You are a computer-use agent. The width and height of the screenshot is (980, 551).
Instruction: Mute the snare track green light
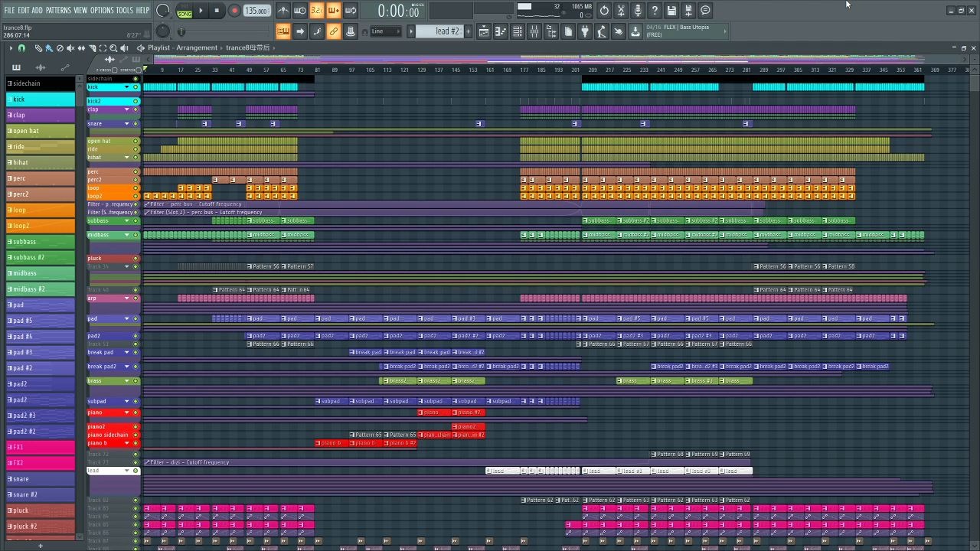pos(136,124)
